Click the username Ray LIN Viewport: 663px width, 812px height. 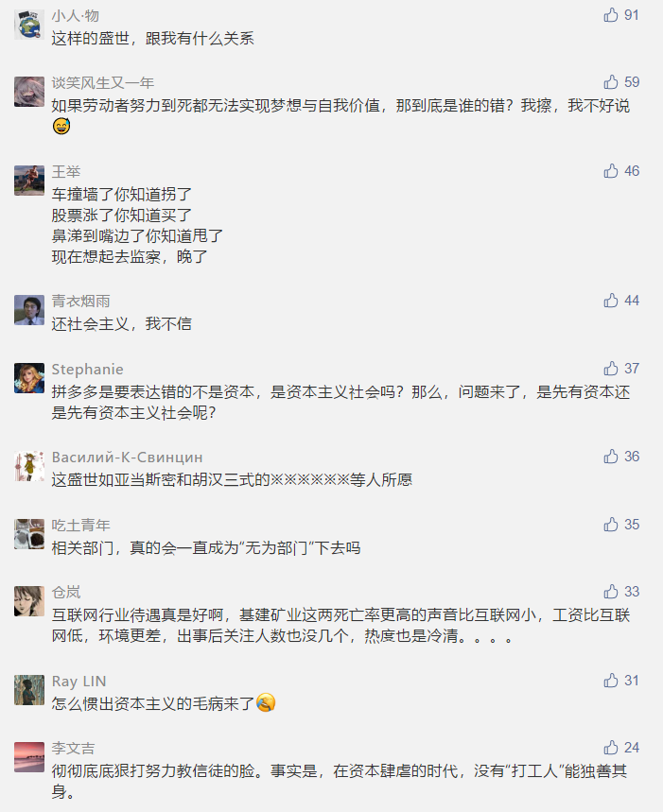pyautogui.click(x=79, y=681)
